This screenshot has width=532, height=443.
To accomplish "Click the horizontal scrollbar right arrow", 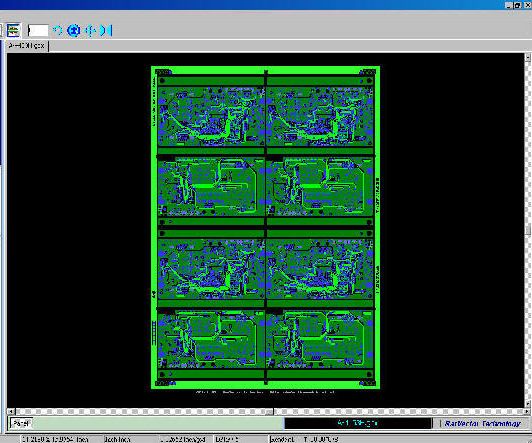I will click(x=528, y=411).
